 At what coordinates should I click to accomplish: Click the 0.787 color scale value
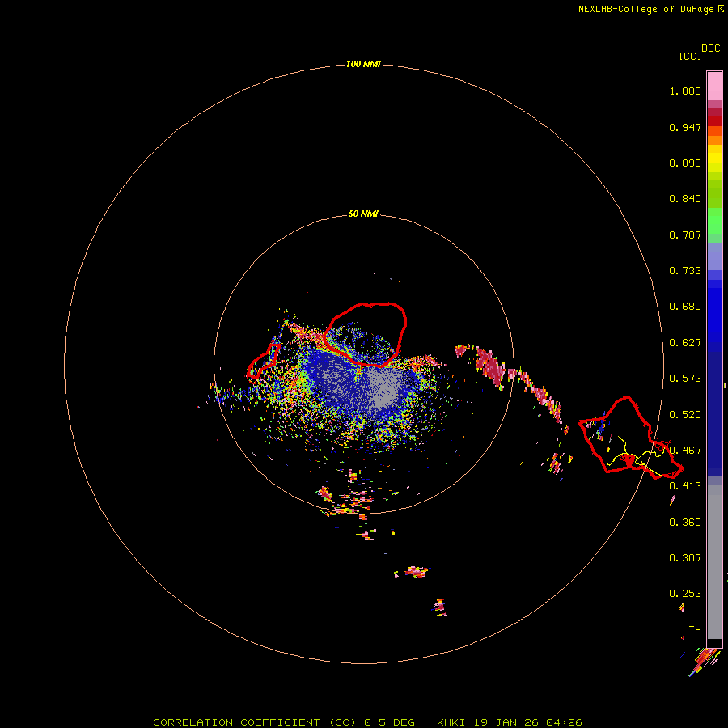click(685, 235)
